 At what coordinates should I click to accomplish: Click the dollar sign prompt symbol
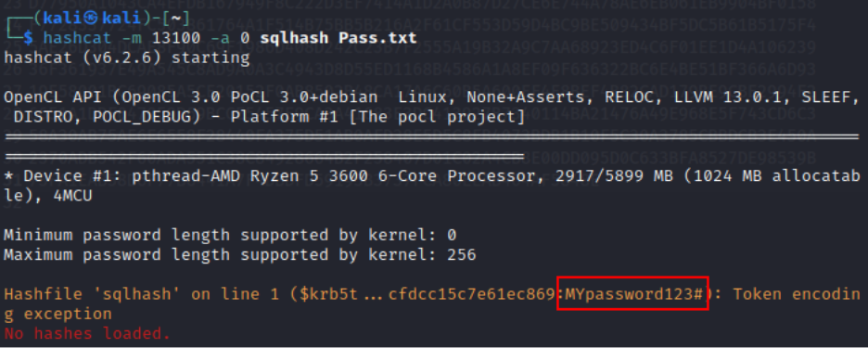29,38
